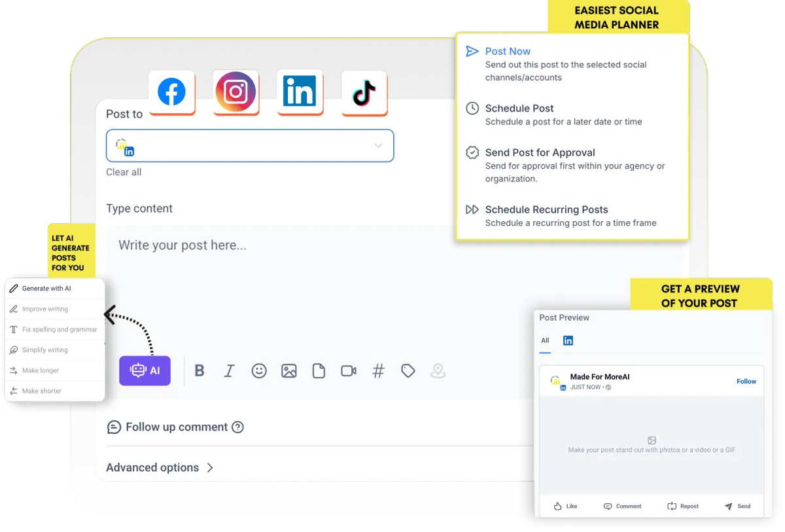The image size is (785, 532).
Task: Insert a hashtag into the post
Action: click(377, 370)
